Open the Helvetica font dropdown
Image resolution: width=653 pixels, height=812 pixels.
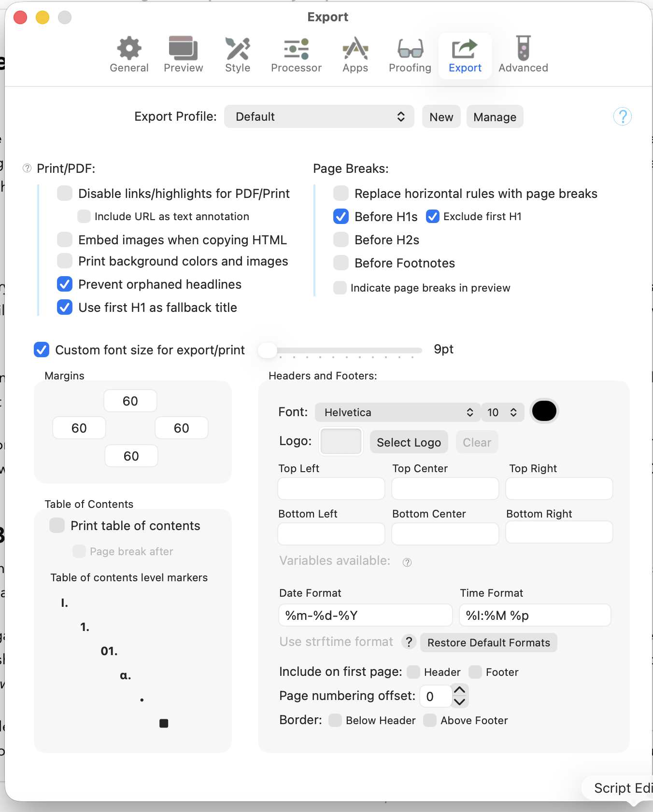pyautogui.click(x=398, y=412)
